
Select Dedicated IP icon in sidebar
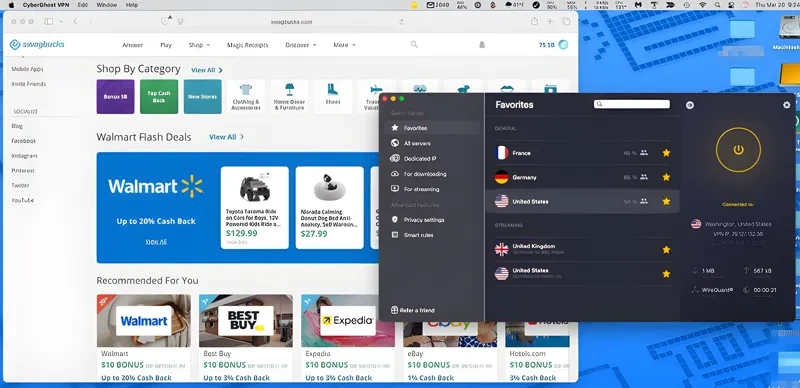coord(394,158)
